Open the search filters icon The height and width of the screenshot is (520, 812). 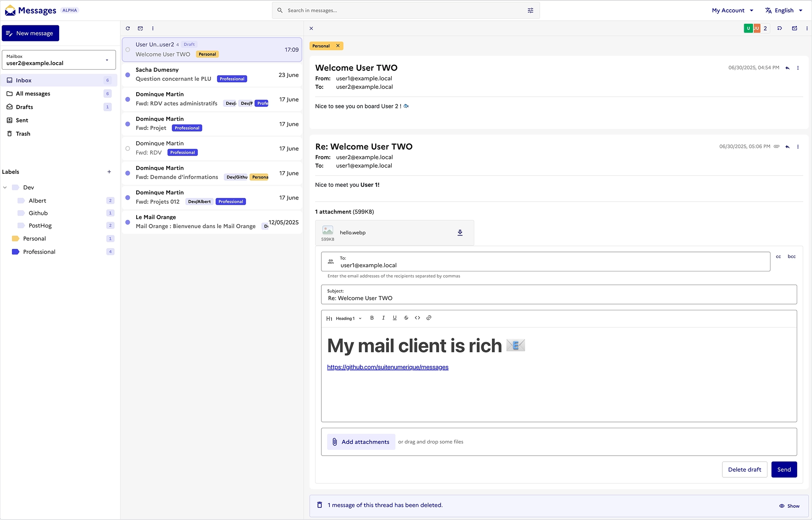click(x=530, y=10)
